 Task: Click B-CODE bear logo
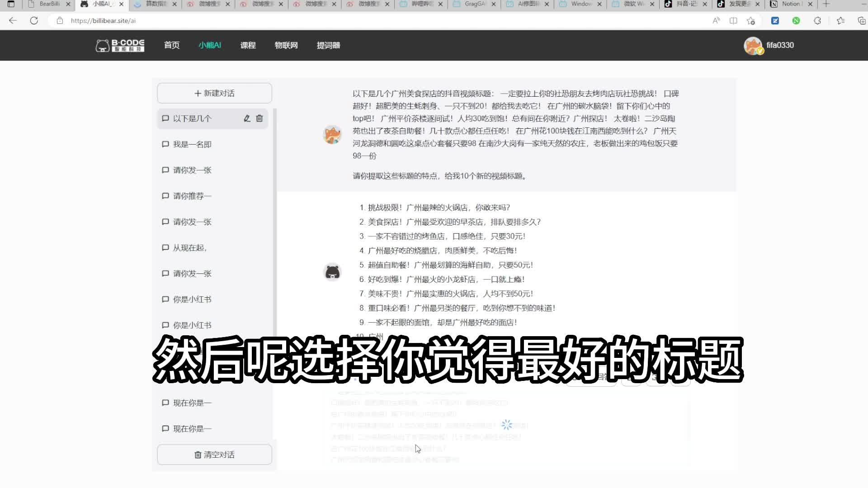coord(120,45)
